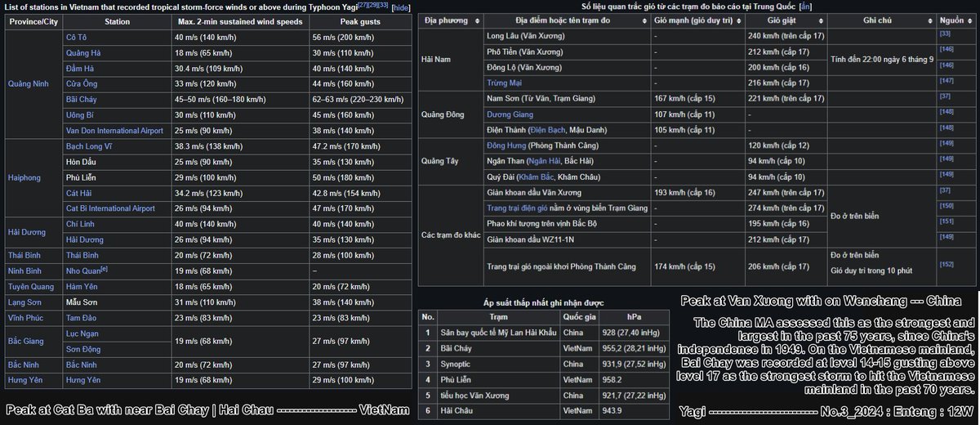Open the Sơn Động station link
Screen dimensions: 980x425
click(x=84, y=349)
